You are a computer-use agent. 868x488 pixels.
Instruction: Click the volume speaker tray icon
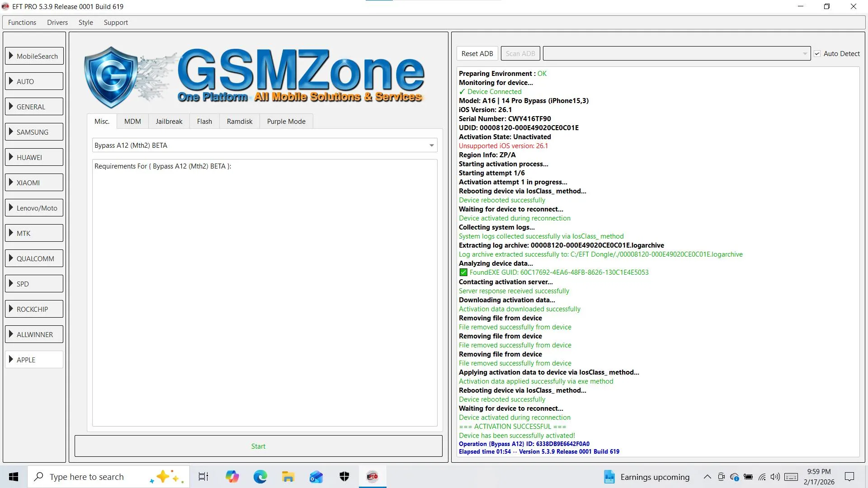coord(775,477)
